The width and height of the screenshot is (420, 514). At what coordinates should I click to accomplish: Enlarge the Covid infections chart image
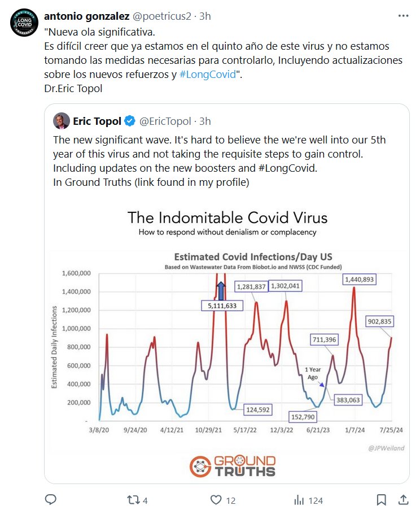pyautogui.click(x=227, y=339)
